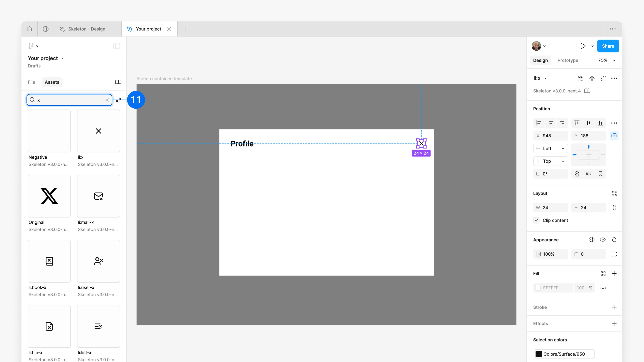The height and width of the screenshot is (362, 644).
Task: Click the asset search filter icon
Action: 119,100
